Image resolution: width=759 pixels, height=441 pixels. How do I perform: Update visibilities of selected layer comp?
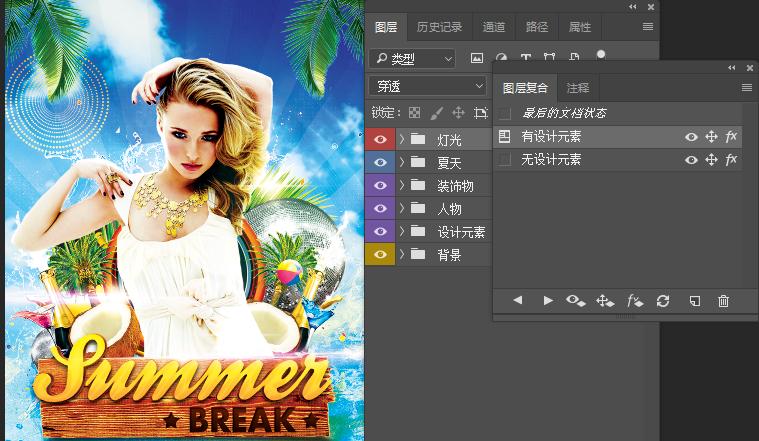point(576,301)
